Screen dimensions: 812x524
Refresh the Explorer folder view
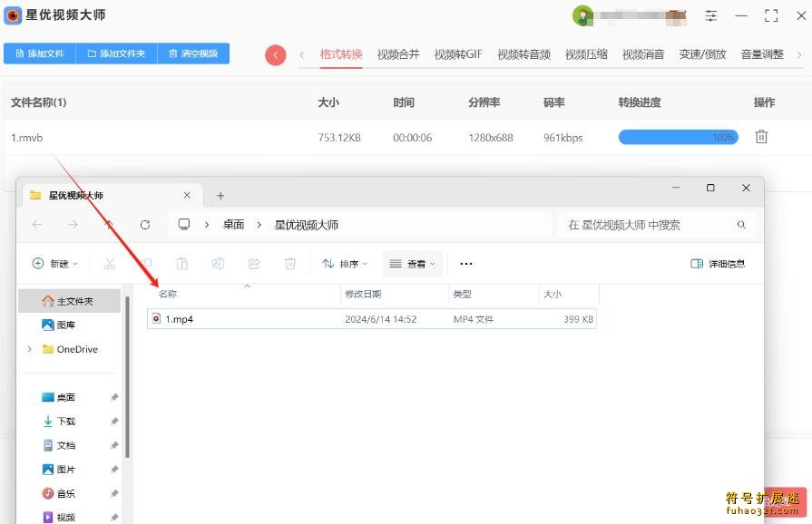click(x=145, y=225)
